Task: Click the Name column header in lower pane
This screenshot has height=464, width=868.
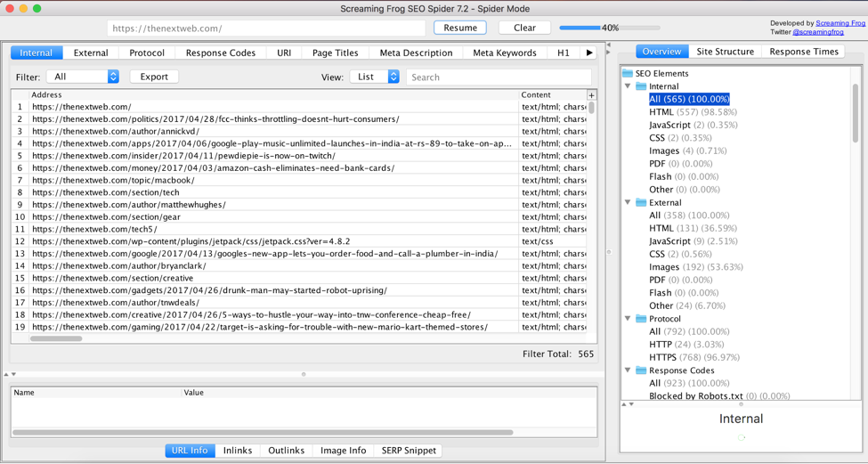Action: [97, 393]
